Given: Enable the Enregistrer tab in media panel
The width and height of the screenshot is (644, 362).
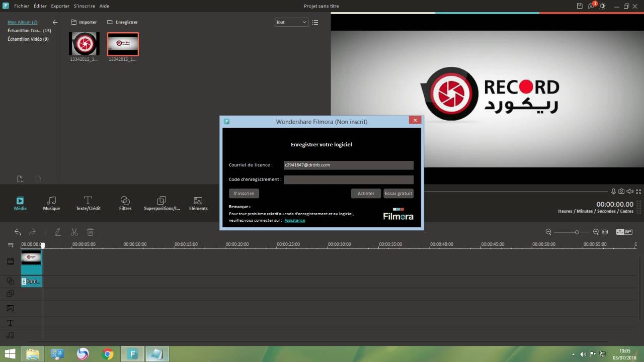Looking at the screenshot, I should (122, 22).
